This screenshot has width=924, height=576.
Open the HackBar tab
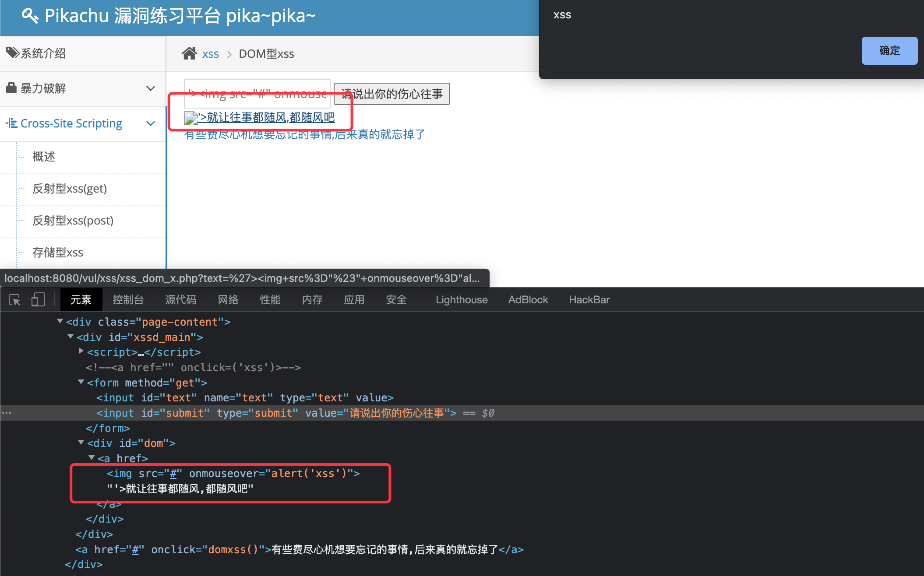(589, 300)
